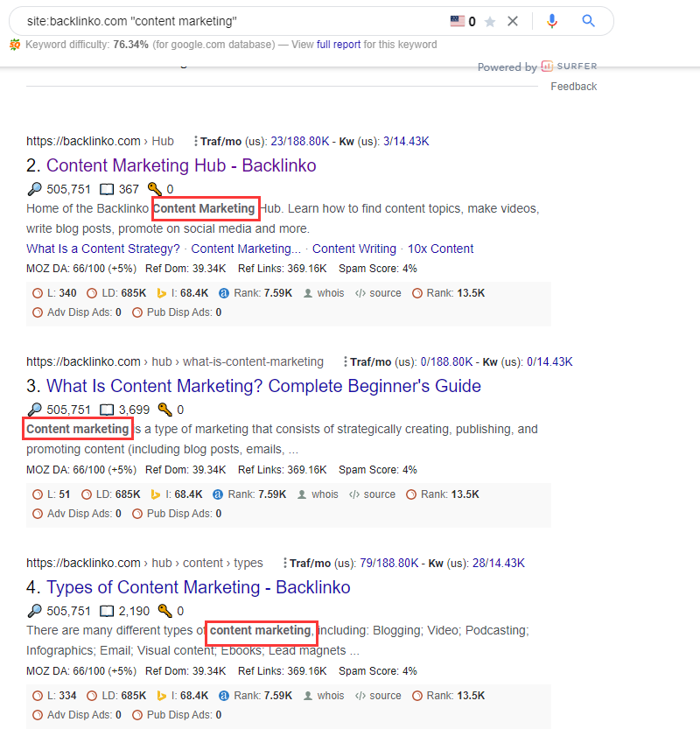The height and width of the screenshot is (743, 700).
Task: Click the comment bubble icon showing 2,190 under result four
Action: [x=108, y=610]
